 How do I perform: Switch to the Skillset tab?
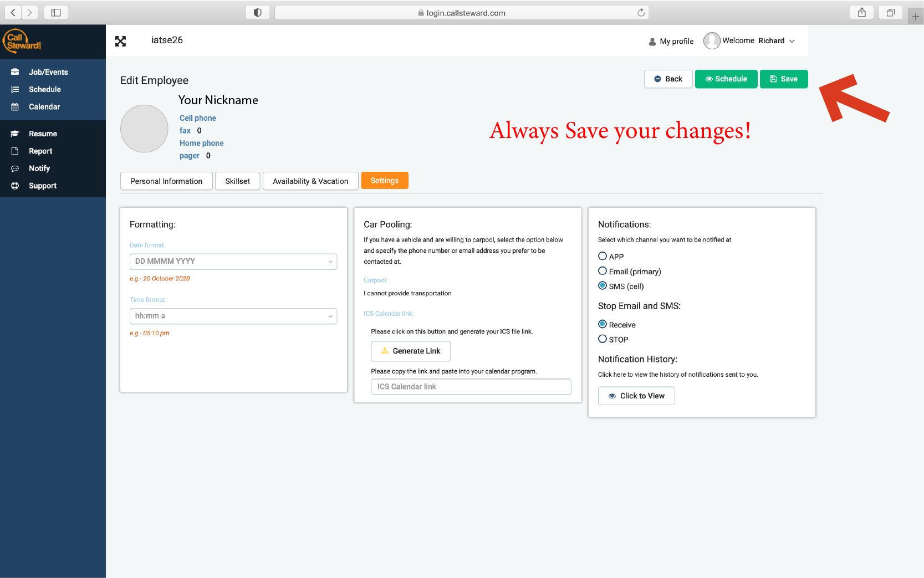pyautogui.click(x=237, y=181)
